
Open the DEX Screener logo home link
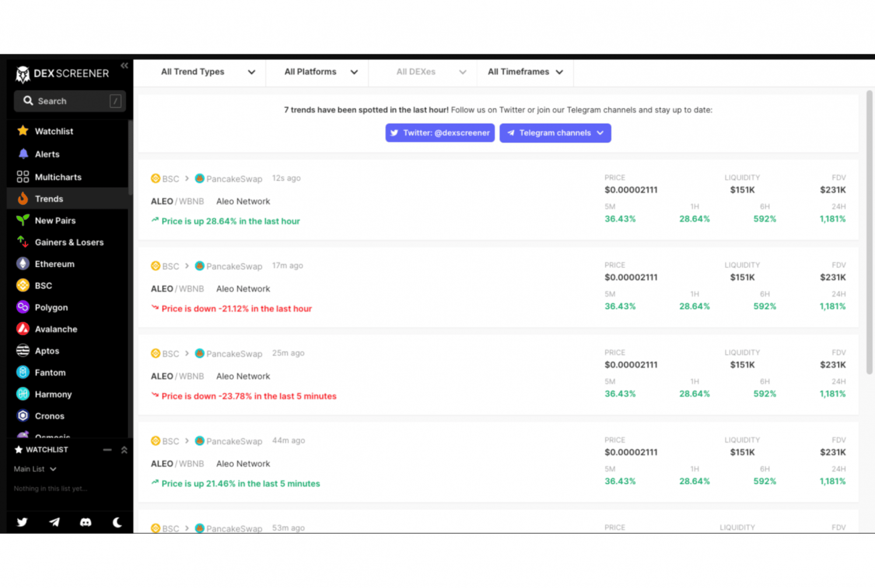pos(62,73)
